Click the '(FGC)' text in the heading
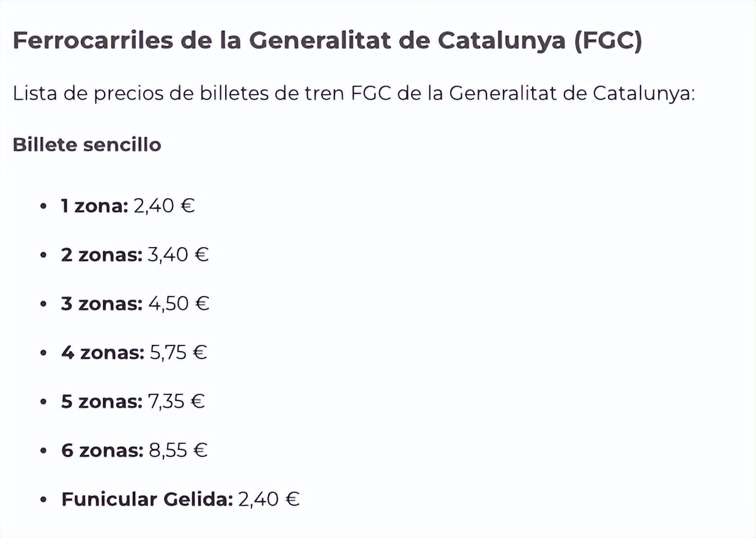The width and height of the screenshot is (756, 538). tap(608, 42)
